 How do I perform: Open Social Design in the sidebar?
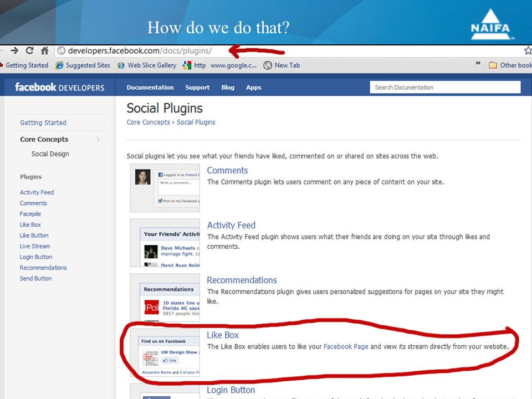(50, 154)
